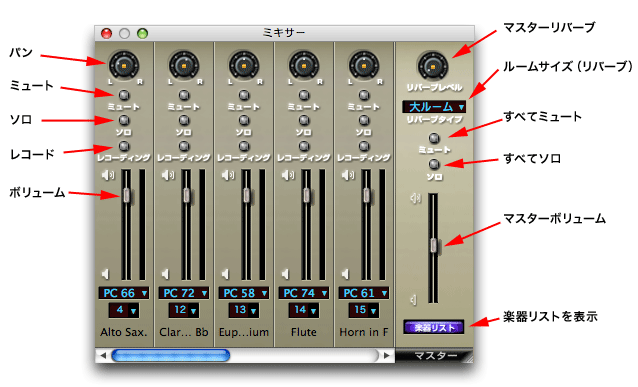Click the right arrow of horizontal scrollbar
The width and height of the screenshot is (638, 387).
point(387,356)
